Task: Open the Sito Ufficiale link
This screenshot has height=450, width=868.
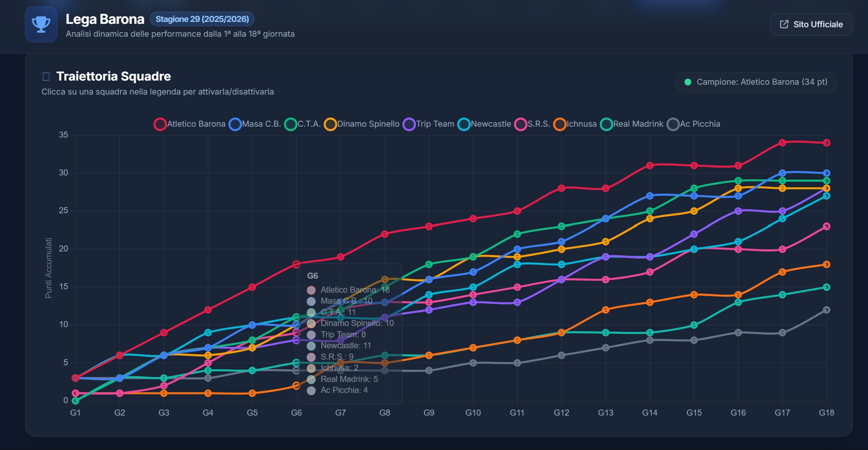Action: (811, 24)
